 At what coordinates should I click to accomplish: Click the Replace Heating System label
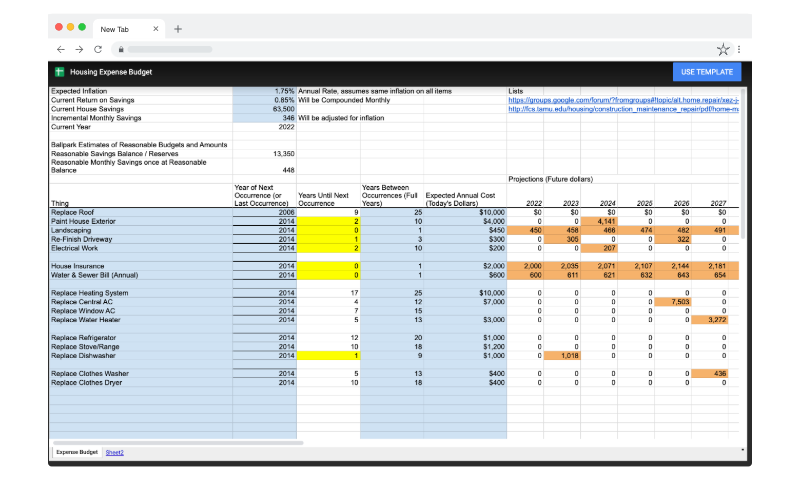tap(89, 293)
